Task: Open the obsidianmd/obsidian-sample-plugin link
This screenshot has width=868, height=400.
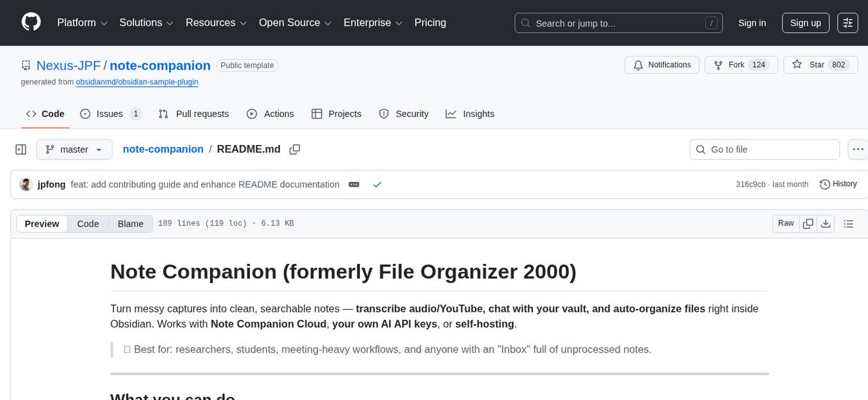Action: (x=137, y=82)
